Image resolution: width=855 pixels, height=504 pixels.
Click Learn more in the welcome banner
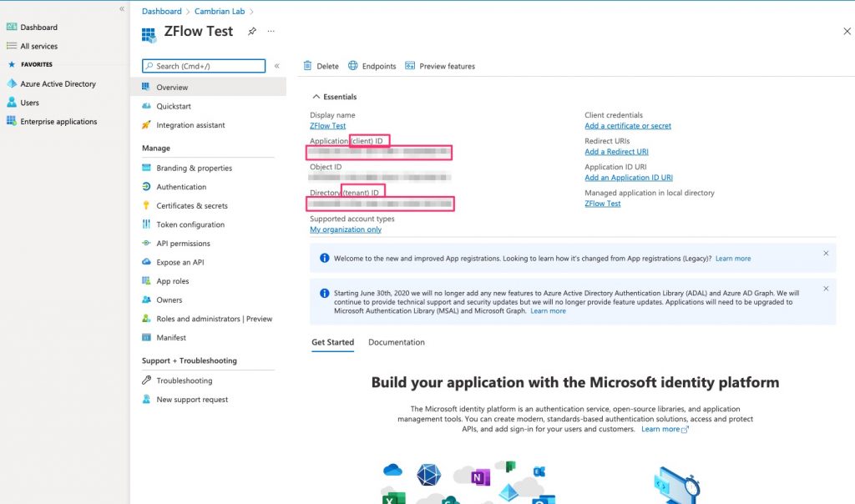733,259
